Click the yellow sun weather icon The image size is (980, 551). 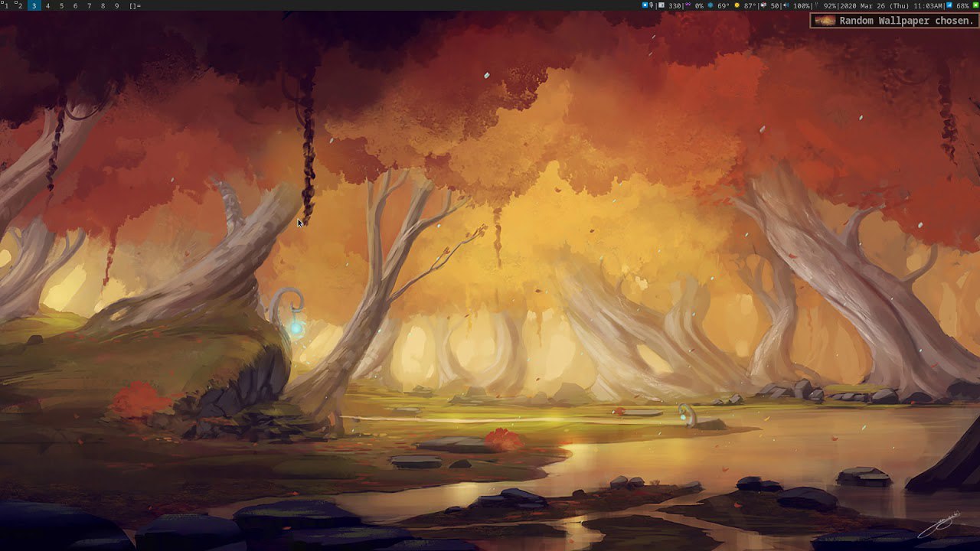tap(737, 5)
